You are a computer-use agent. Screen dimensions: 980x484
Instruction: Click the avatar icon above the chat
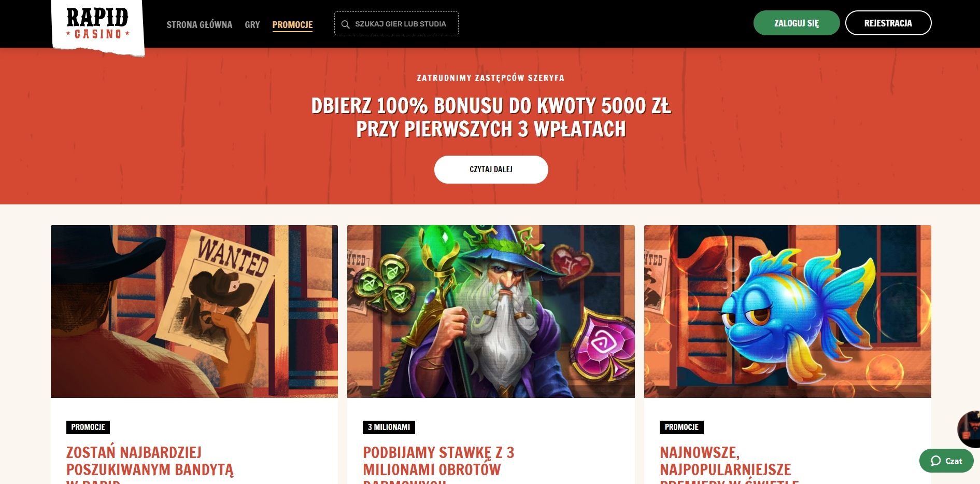969,429
